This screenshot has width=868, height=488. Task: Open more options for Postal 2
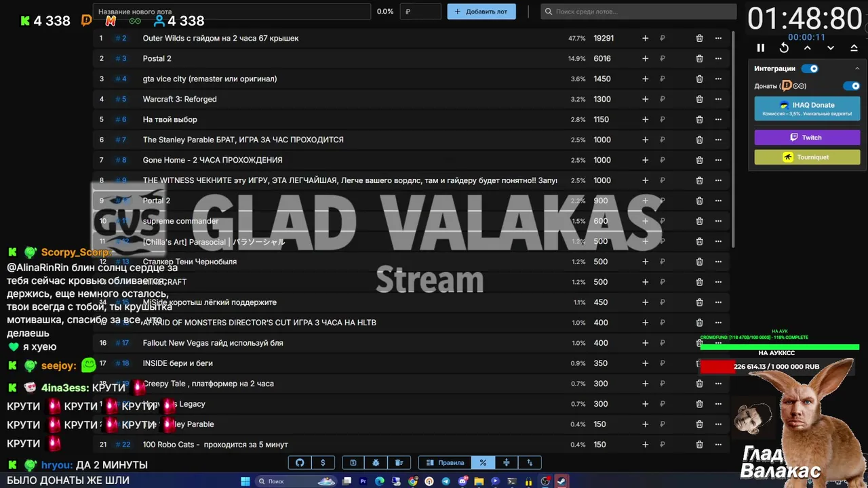(x=718, y=59)
